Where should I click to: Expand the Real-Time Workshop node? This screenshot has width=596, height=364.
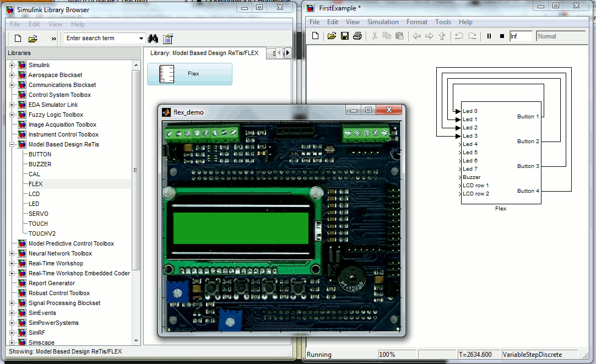click(x=12, y=263)
